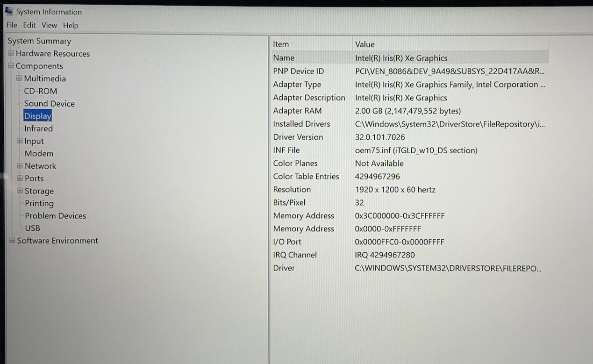Select the Driver Version row
593x364 pixels.
click(410, 137)
